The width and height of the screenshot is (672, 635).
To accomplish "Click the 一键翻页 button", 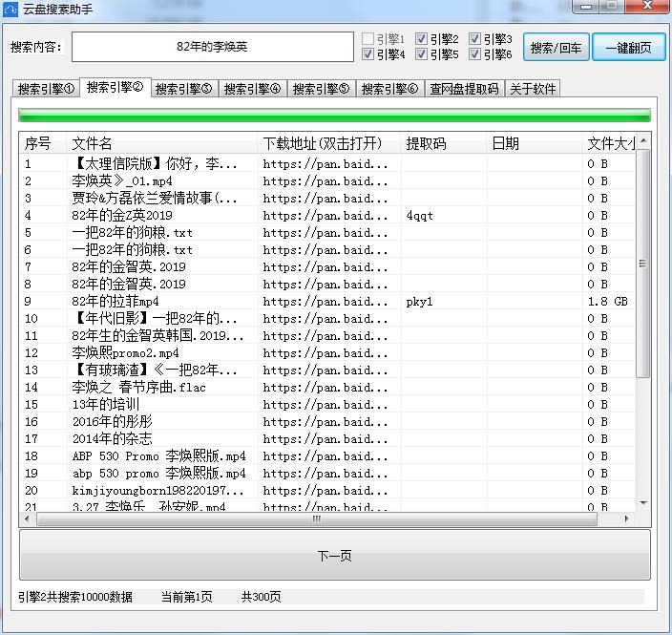I will pos(629,47).
